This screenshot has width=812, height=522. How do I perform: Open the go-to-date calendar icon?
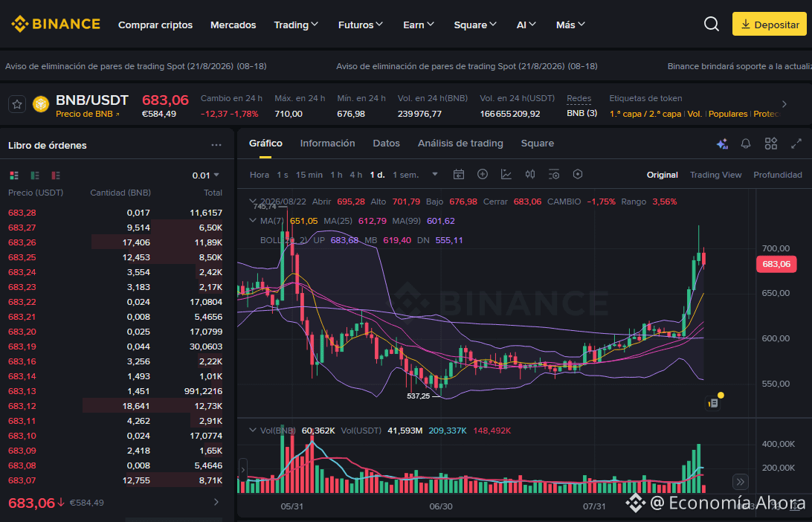coord(458,175)
